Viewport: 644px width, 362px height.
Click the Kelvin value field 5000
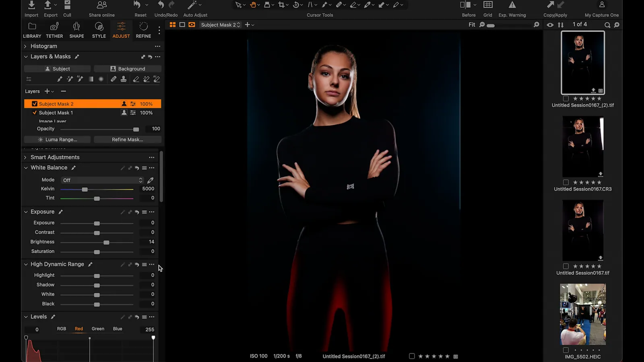[148, 189]
